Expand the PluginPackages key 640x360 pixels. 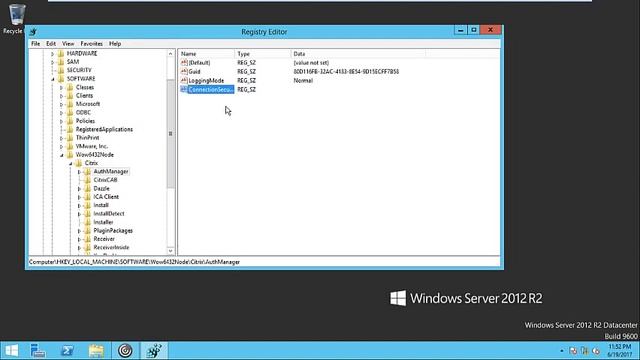click(x=79, y=231)
